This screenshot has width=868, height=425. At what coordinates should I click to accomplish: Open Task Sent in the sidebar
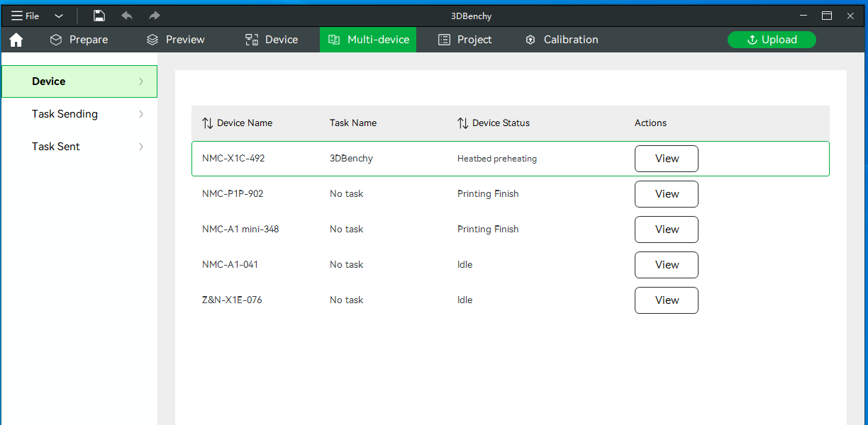[79, 147]
